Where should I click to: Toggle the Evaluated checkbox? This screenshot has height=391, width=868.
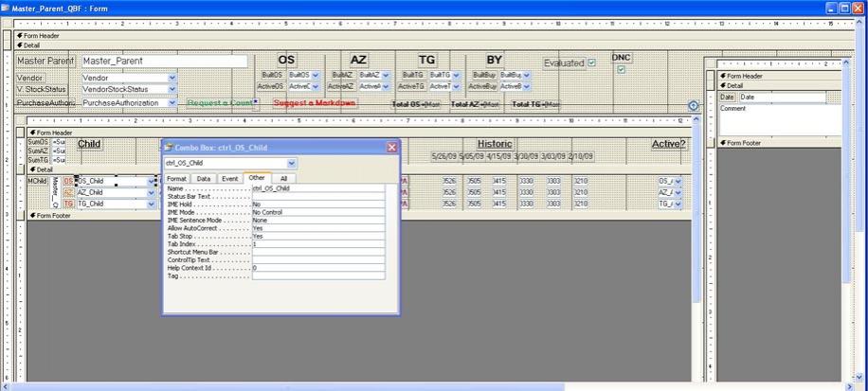(591, 63)
